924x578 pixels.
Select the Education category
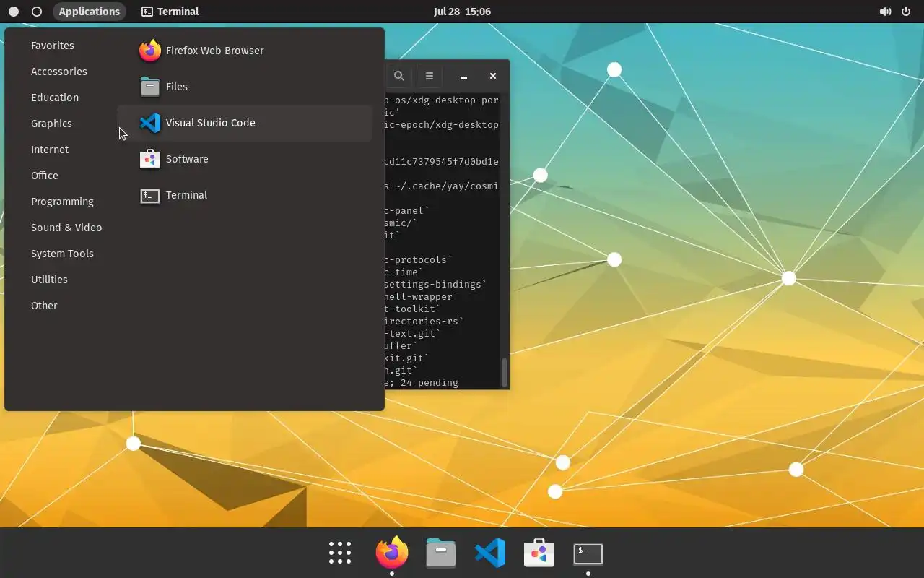click(x=55, y=98)
